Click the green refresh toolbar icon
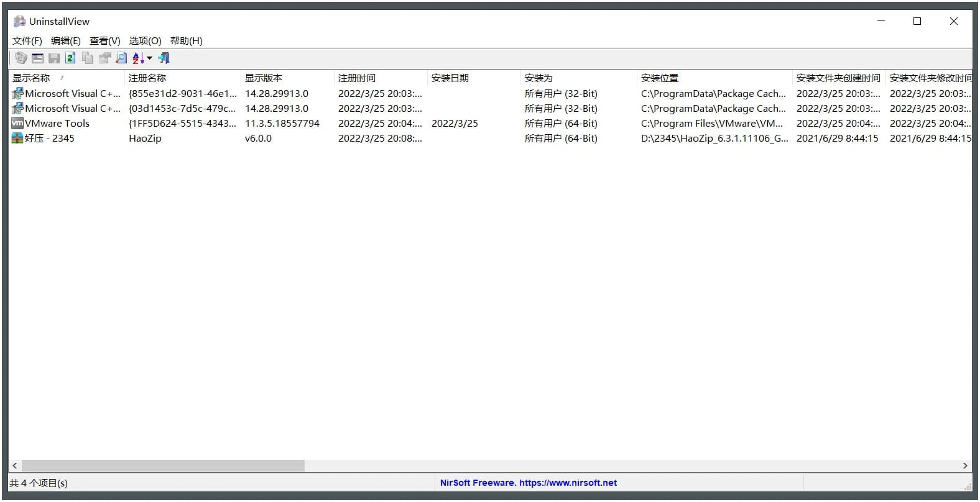Image resolution: width=980 pixels, height=502 pixels. (x=70, y=58)
